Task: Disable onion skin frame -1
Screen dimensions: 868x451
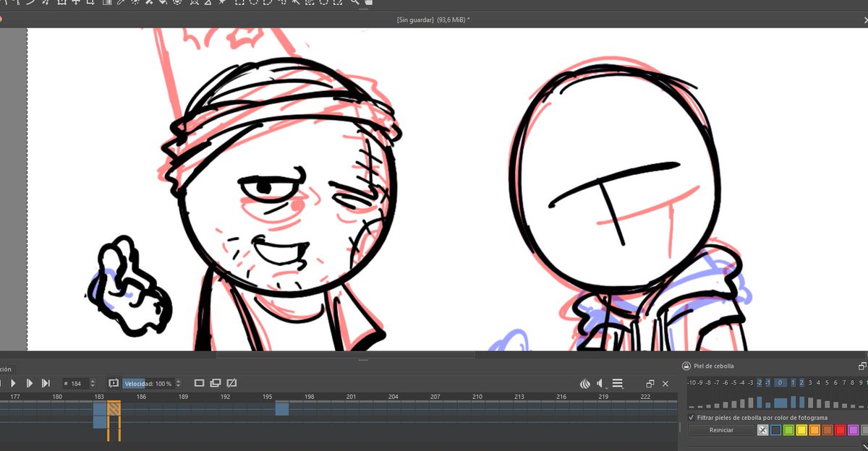Action: point(768,382)
